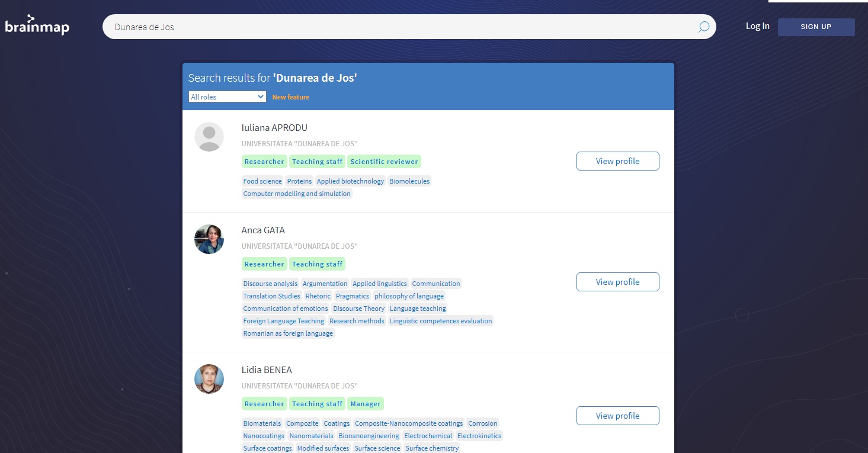The height and width of the screenshot is (453, 868).
Task: View profile of Anca GATA
Action: pyautogui.click(x=617, y=282)
